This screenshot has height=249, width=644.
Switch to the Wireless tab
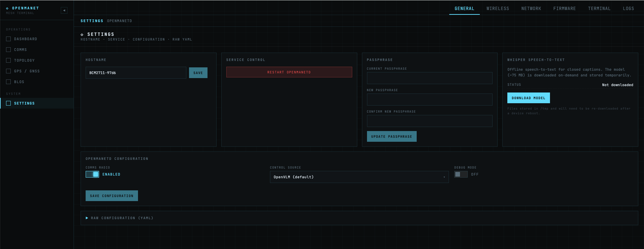tap(498, 9)
